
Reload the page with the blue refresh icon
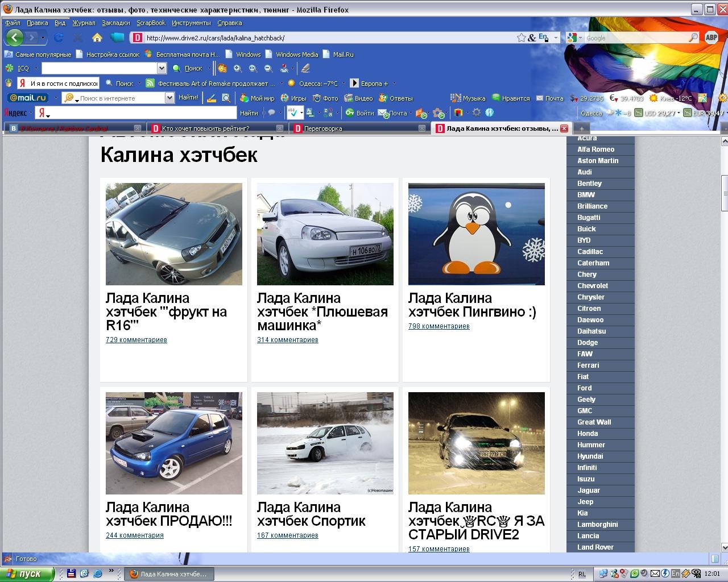point(58,38)
